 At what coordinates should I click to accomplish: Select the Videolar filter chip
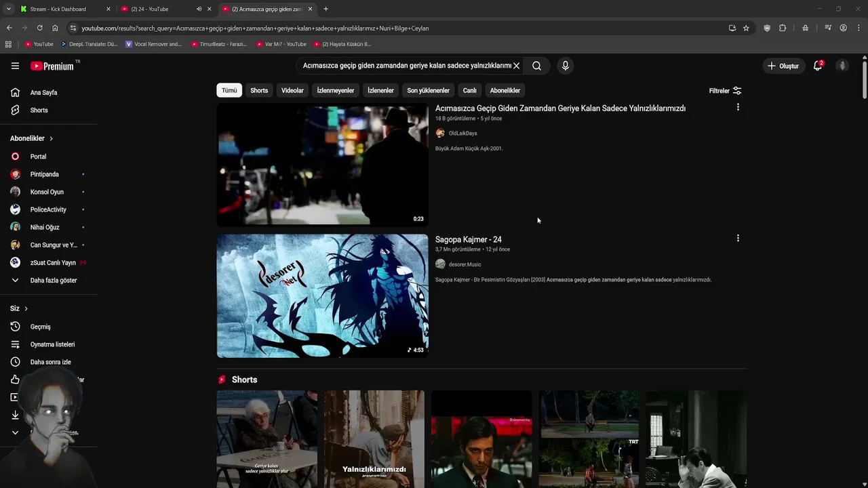click(x=292, y=90)
